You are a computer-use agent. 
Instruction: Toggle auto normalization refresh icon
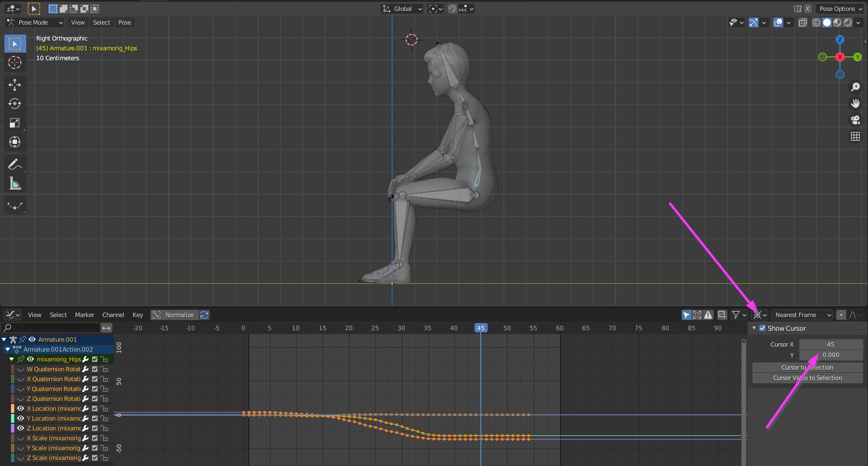pyautogui.click(x=204, y=315)
